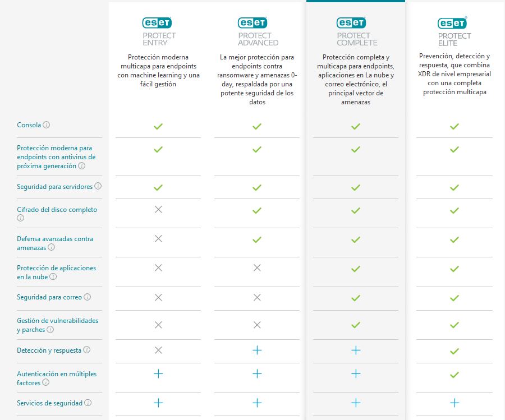
Task: Click the X for Seguridad para correo under Entry
Action: (158, 297)
